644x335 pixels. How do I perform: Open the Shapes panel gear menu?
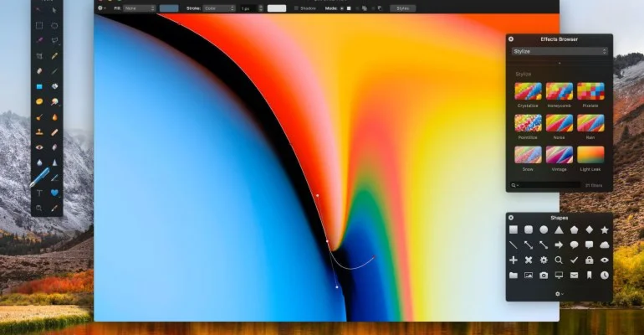click(x=559, y=294)
